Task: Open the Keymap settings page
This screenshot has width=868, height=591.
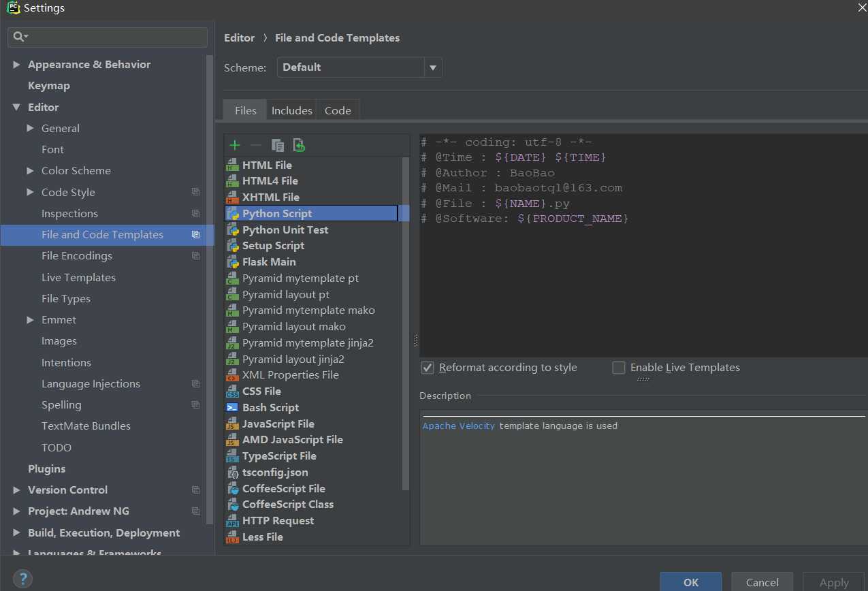Action: coord(49,86)
